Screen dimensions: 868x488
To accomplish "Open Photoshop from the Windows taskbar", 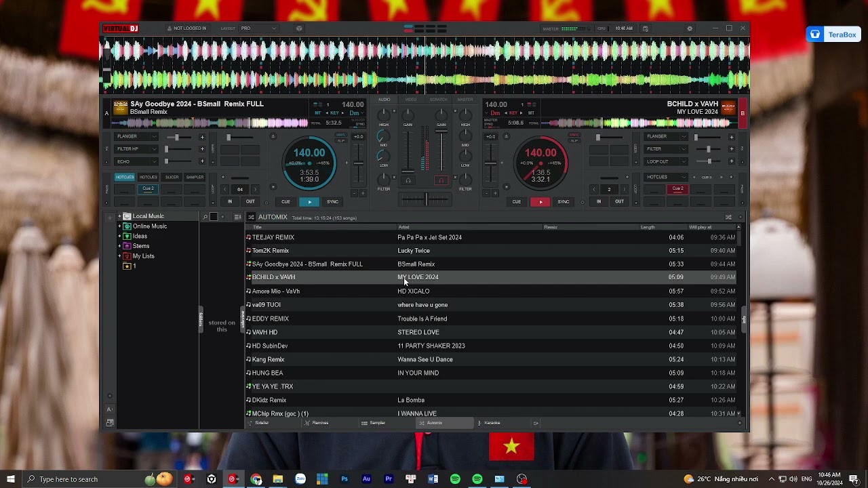I will point(344,479).
